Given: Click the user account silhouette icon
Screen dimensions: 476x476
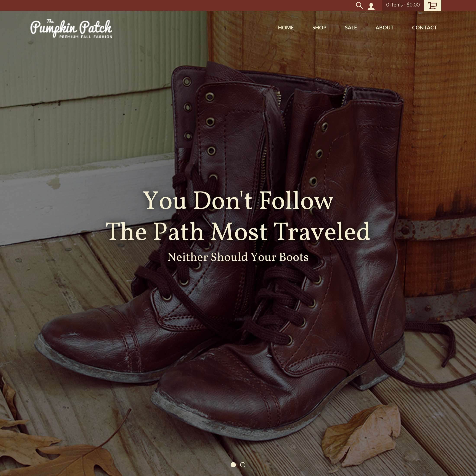Looking at the screenshot, I should (x=371, y=6).
